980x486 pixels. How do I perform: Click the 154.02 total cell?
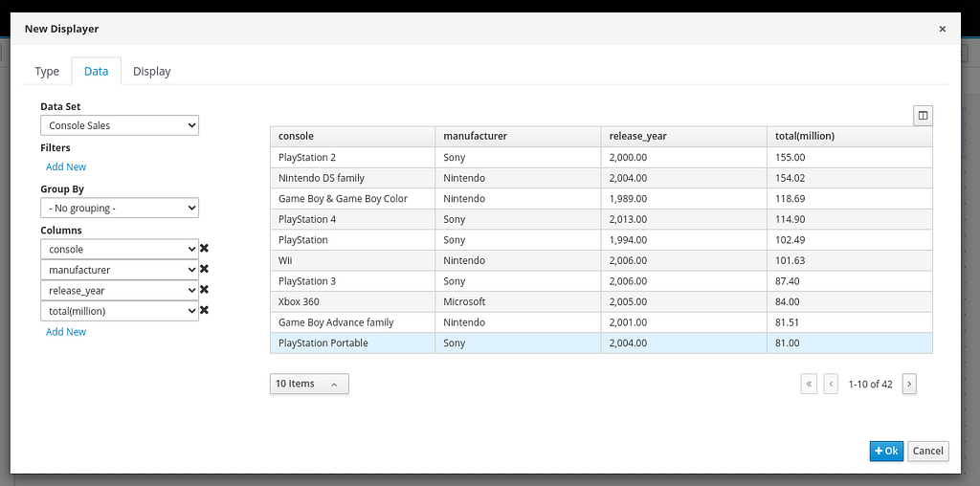pyautogui.click(x=850, y=178)
